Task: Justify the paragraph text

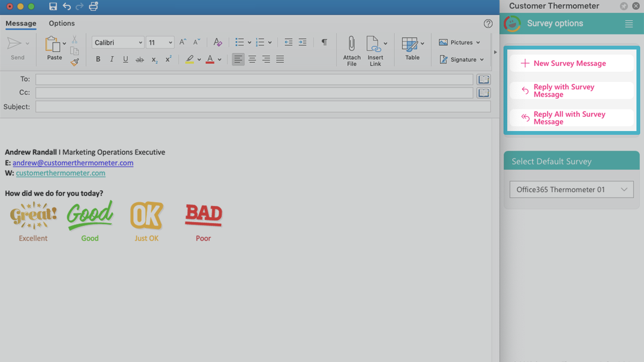Action: [x=280, y=59]
